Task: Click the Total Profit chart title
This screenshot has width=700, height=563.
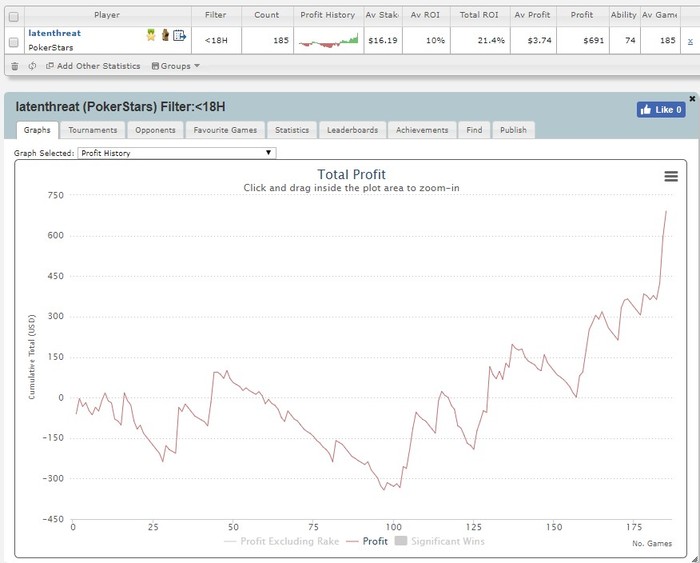Action: (351, 174)
